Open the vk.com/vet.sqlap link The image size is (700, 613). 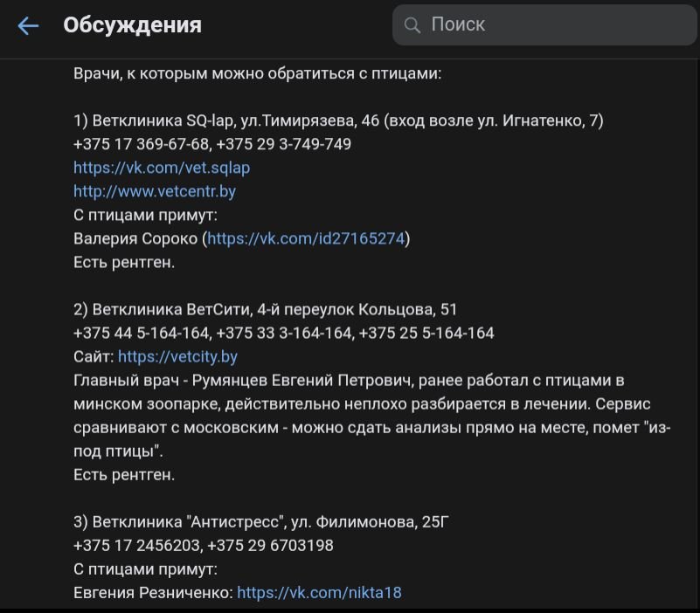162,168
